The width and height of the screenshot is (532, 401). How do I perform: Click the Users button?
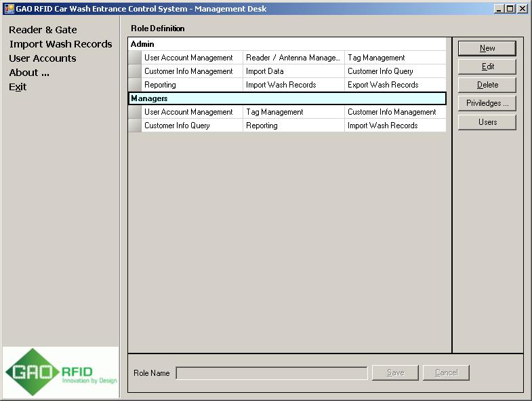(487, 122)
